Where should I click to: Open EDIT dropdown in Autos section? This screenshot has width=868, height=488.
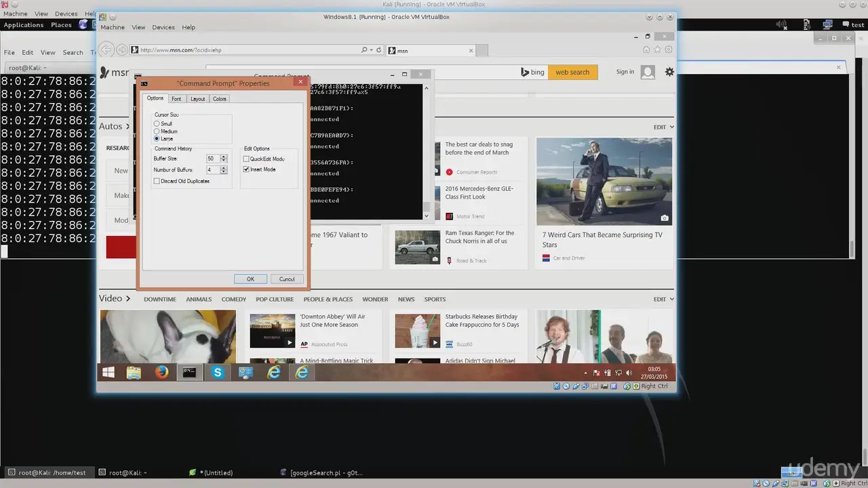[663, 127]
